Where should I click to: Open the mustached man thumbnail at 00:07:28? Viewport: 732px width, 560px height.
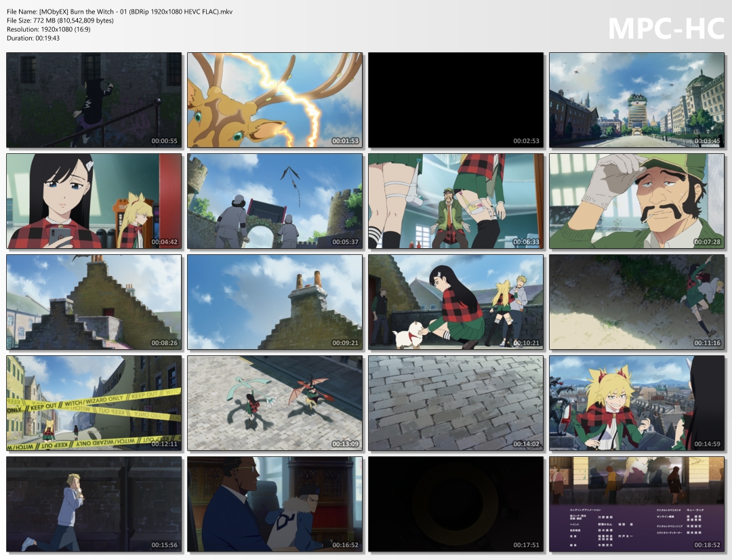tap(636, 201)
